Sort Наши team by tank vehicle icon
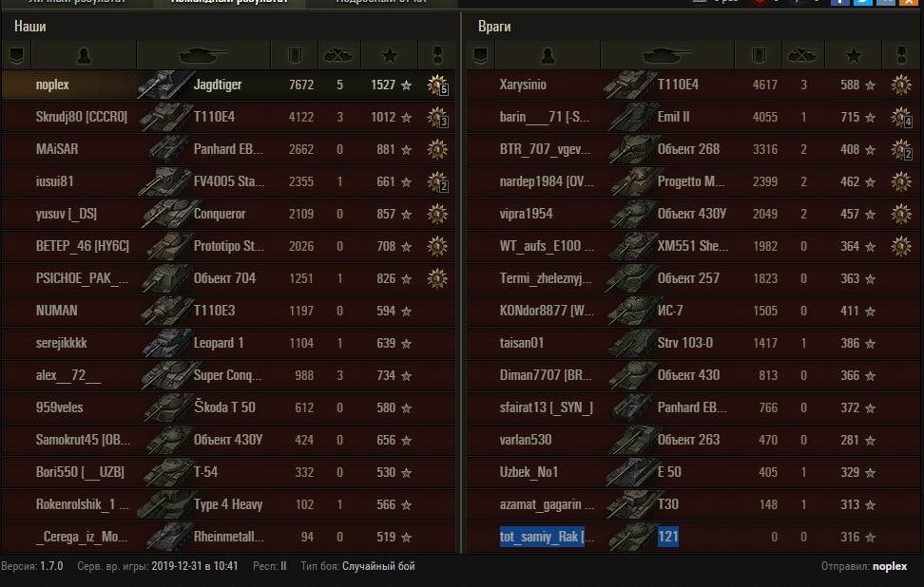Screen dimensions: 924x587 point(203,55)
